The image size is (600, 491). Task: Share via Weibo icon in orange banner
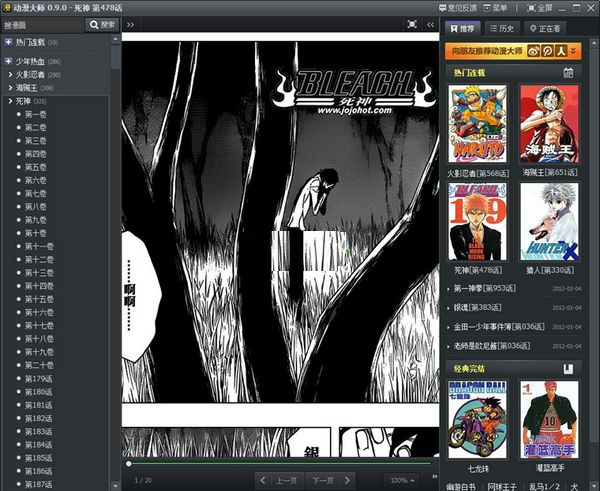tap(533, 51)
